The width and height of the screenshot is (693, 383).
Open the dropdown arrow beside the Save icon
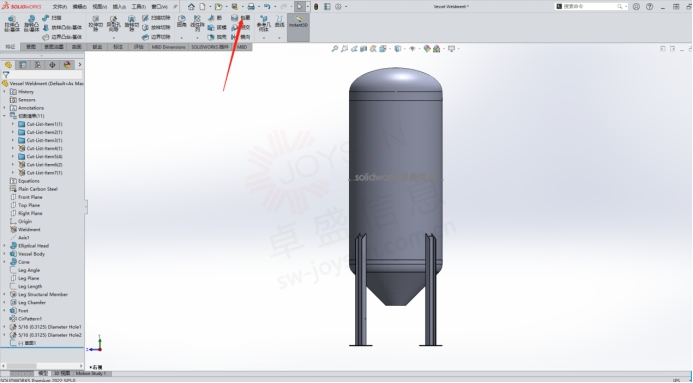(242, 7)
